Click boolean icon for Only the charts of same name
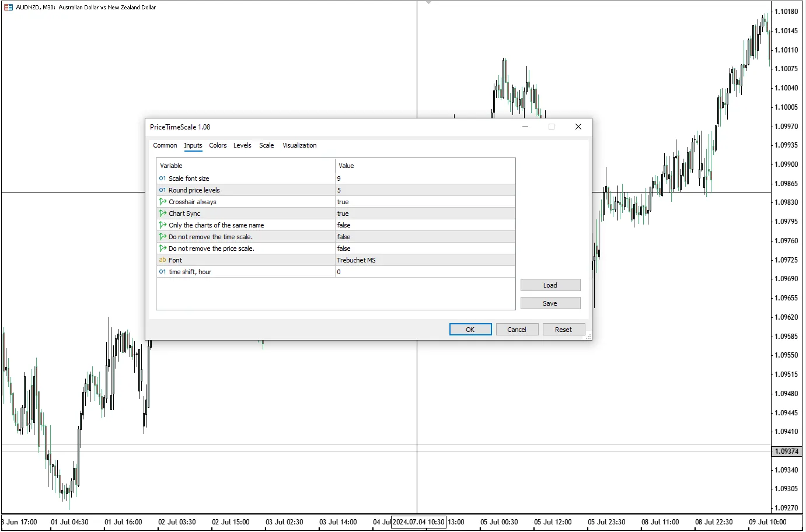 [163, 225]
